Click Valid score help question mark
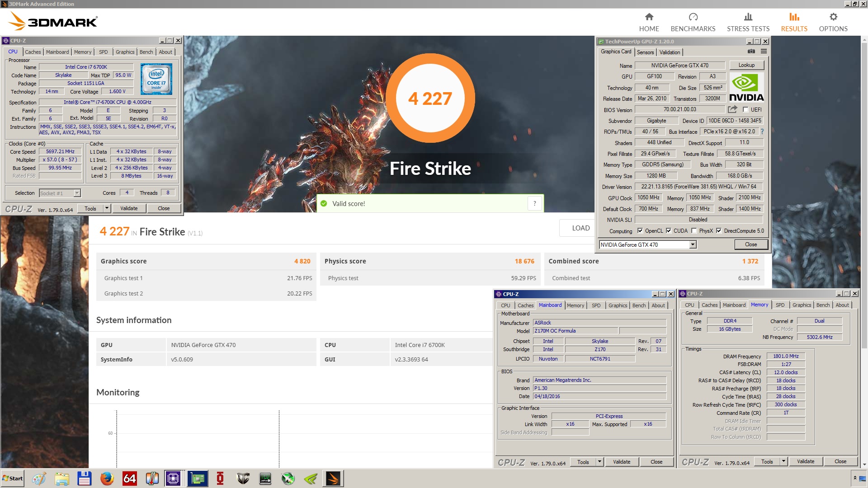 [x=534, y=203]
